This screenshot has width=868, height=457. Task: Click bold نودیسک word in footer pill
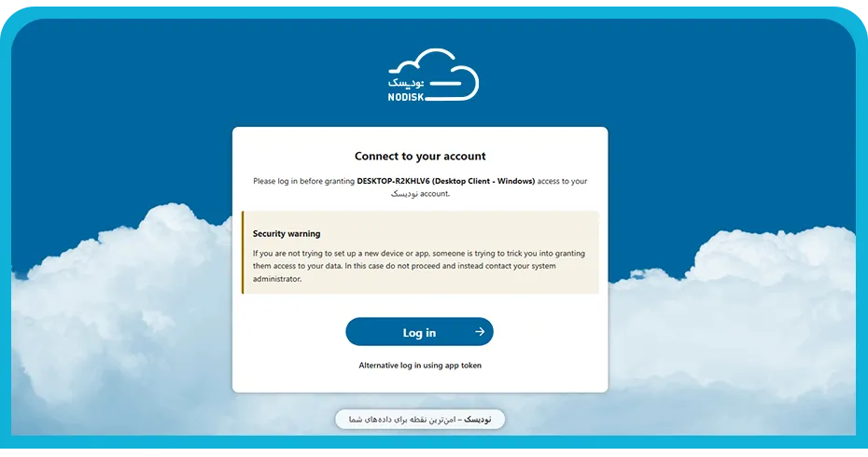coord(477,420)
